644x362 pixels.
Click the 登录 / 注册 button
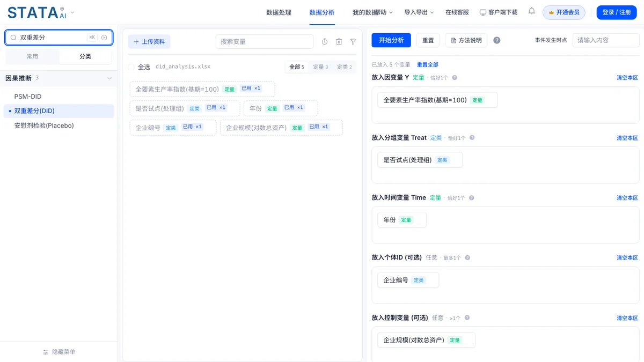(x=617, y=12)
